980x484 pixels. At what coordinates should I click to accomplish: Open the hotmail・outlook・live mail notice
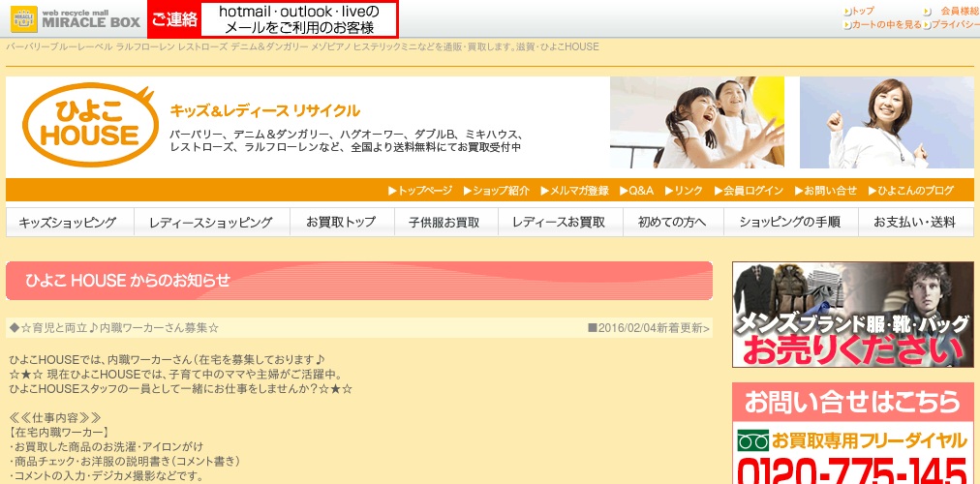tap(298, 19)
